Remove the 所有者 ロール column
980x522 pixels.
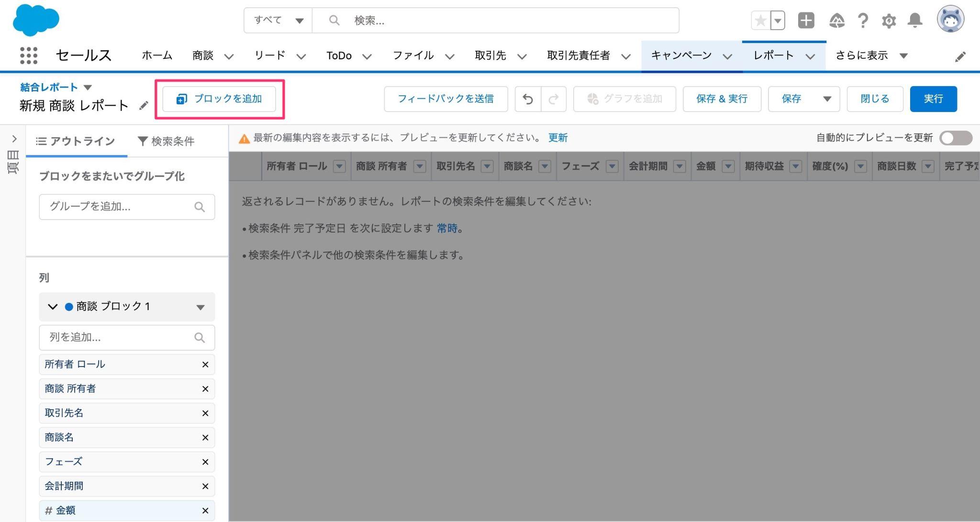coord(205,365)
